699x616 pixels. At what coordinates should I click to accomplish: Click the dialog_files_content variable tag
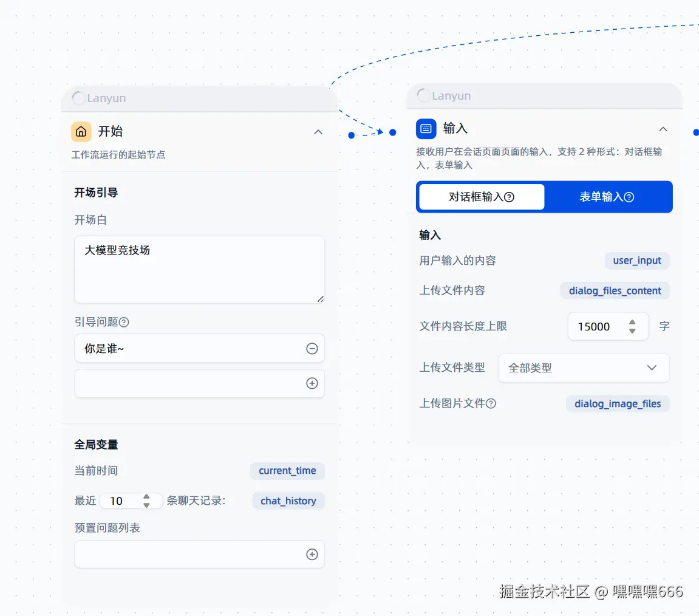tap(615, 291)
